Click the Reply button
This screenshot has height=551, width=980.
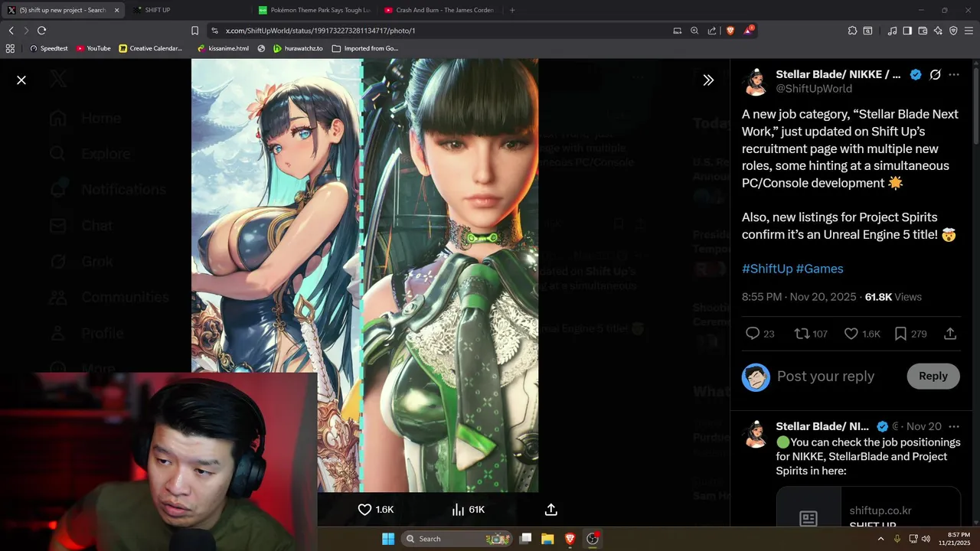coord(933,376)
